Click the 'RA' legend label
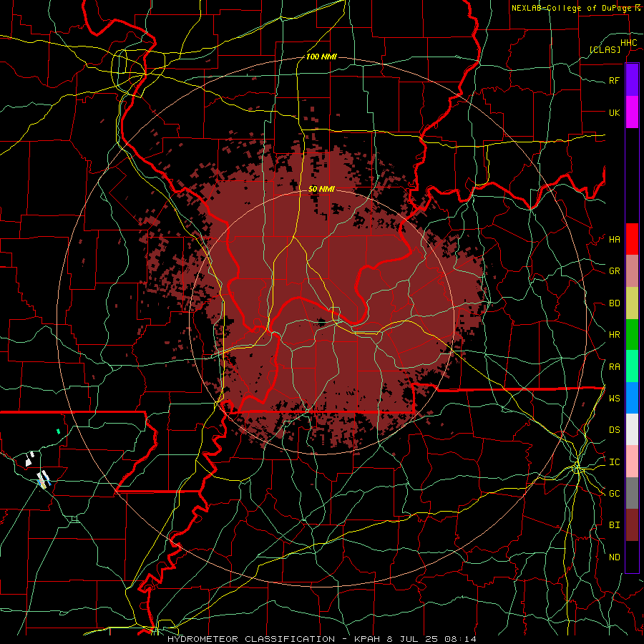This screenshot has width=644, height=644. click(614, 367)
